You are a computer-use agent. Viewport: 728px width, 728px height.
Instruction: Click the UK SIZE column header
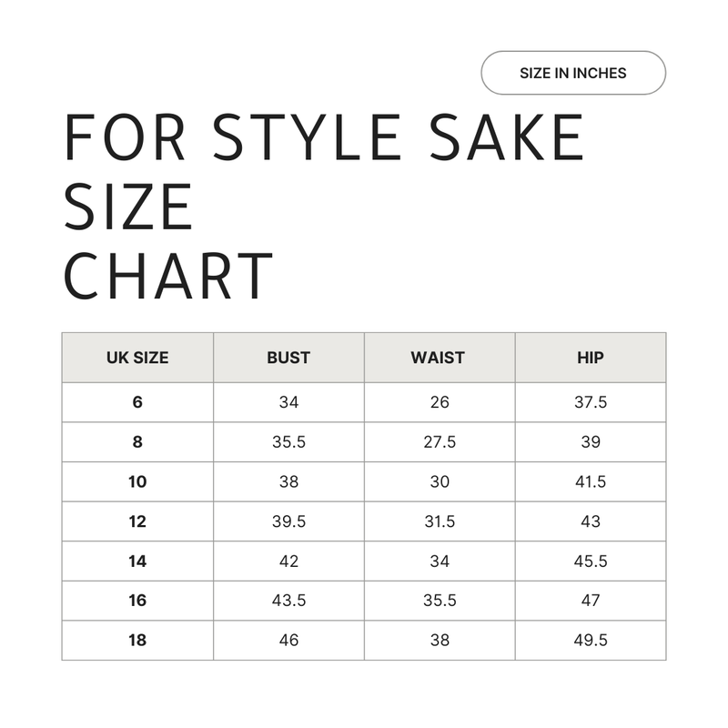[137, 358]
